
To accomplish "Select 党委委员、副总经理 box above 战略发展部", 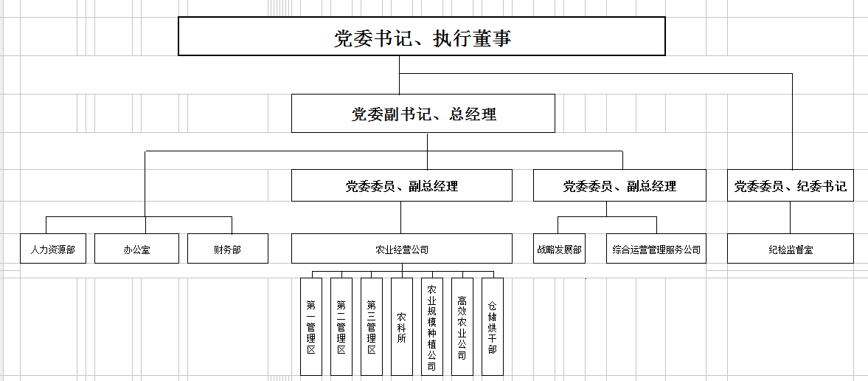I will coord(619,185).
